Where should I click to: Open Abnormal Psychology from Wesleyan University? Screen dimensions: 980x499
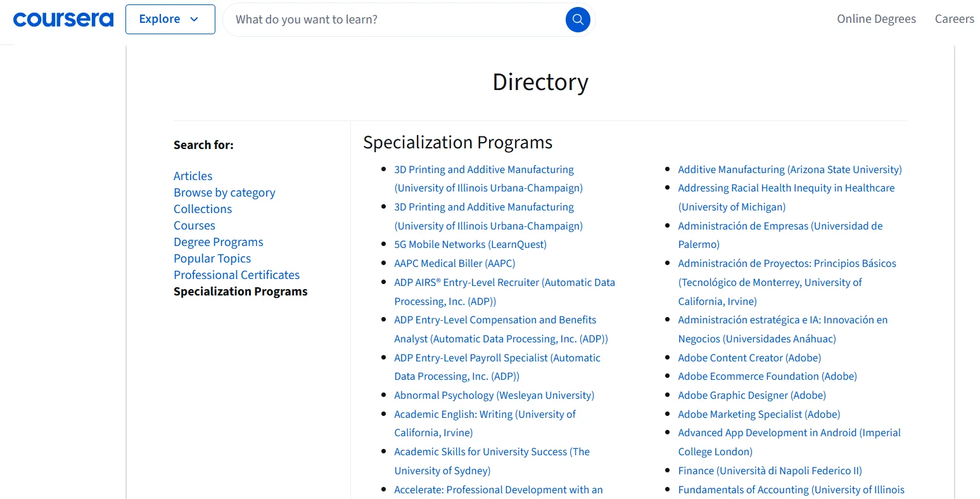click(x=494, y=395)
